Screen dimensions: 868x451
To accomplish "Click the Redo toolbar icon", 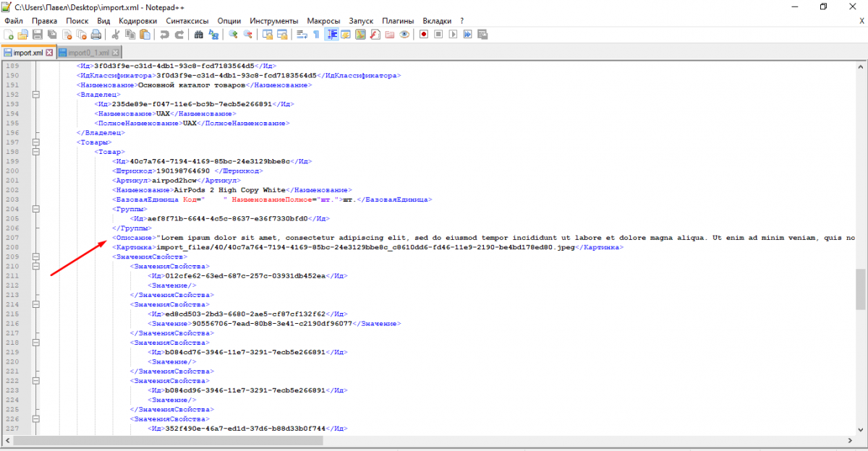I will pyautogui.click(x=179, y=34).
